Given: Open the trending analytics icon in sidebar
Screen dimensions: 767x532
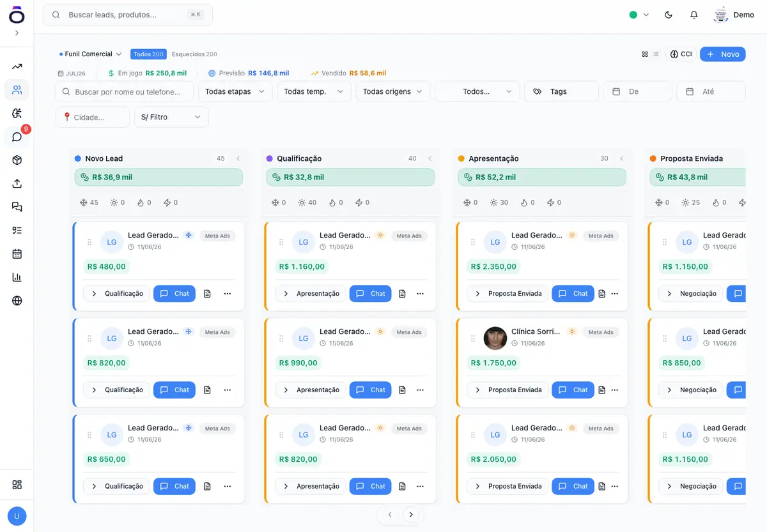Looking at the screenshot, I should coord(17,66).
